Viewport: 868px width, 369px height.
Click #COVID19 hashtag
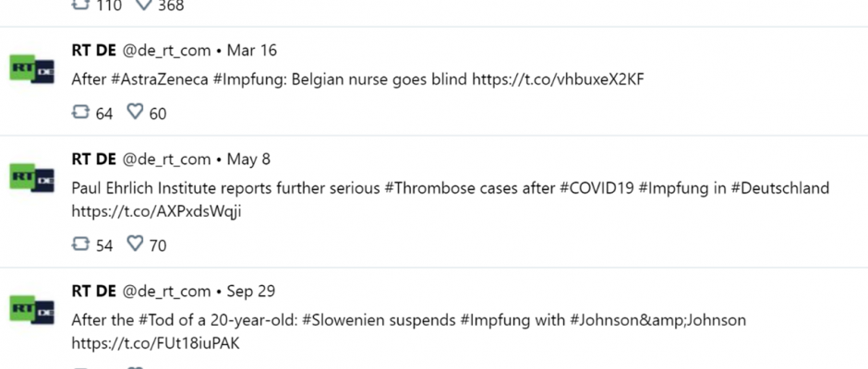pyautogui.click(x=597, y=188)
